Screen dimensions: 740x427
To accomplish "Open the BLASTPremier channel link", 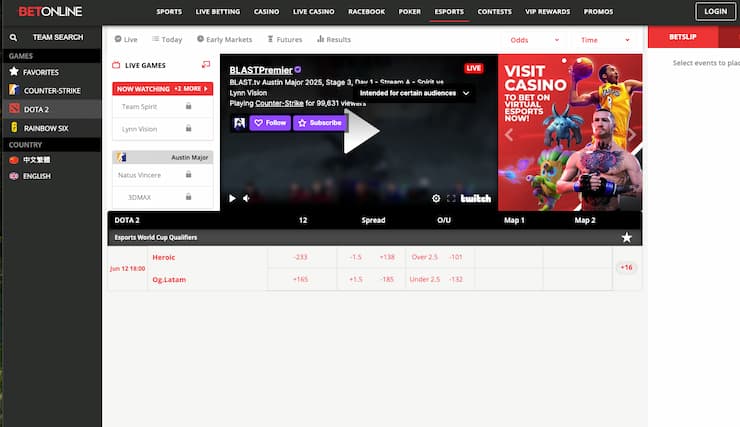I will coord(261,70).
